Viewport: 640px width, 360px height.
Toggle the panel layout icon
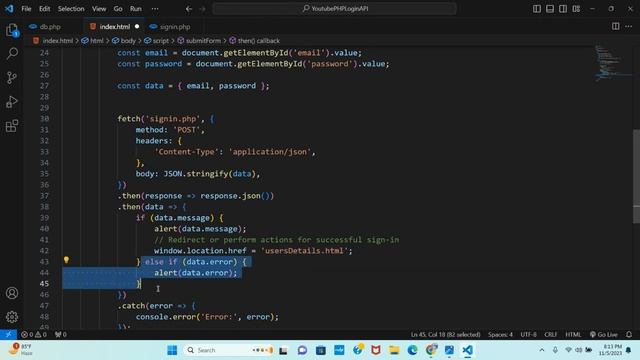point(550,9)
